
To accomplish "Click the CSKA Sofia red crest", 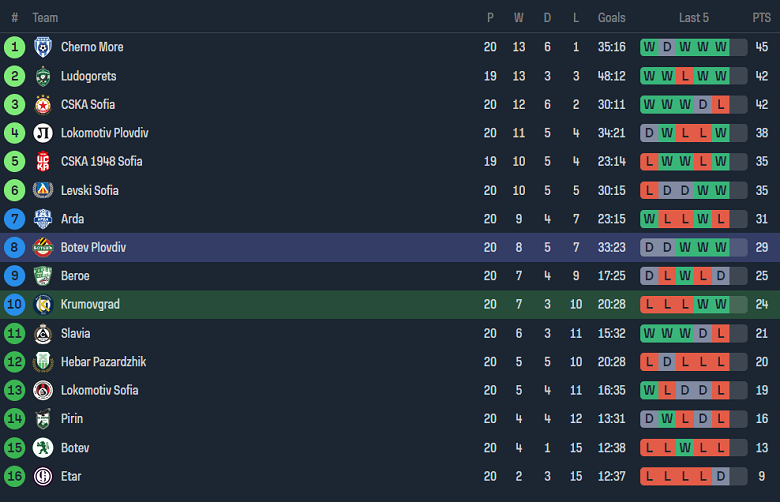I will [43, 104].
